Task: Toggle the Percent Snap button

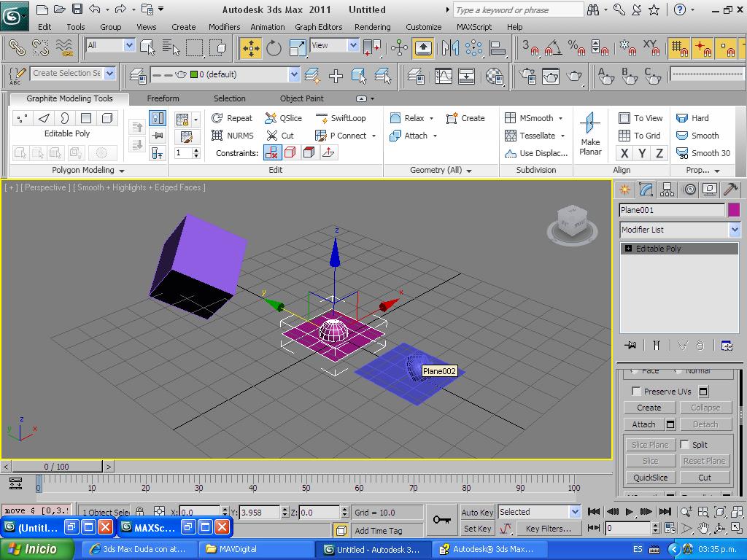Action: 576,47
